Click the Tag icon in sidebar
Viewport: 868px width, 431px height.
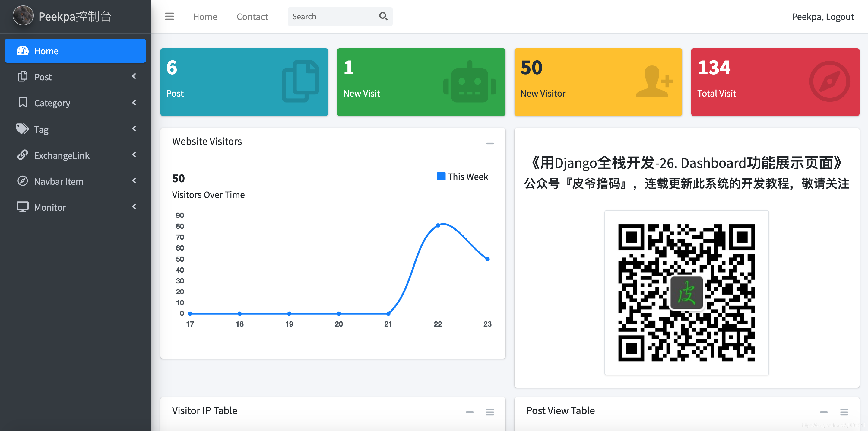(x=23, y=129)
